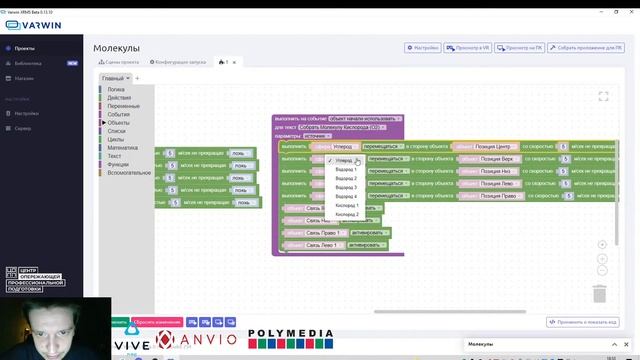The image size is (640, 360).
Task: Click the third blue preview icon button
Action: pos(218,322)
